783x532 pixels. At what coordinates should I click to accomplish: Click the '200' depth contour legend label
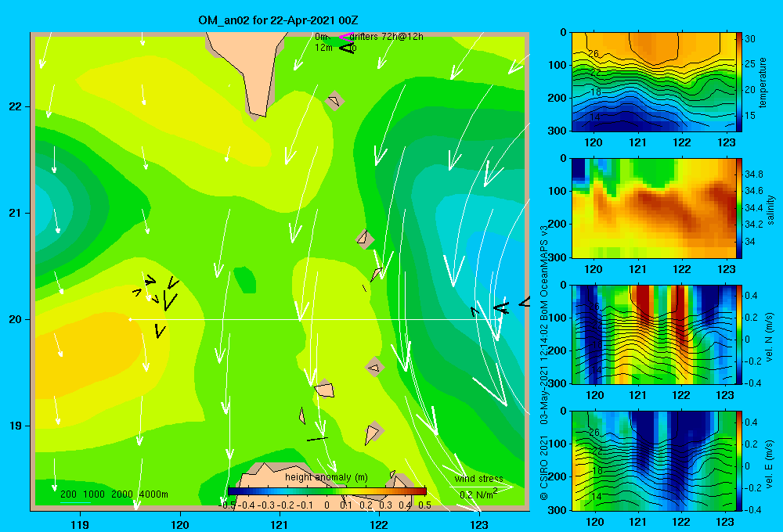(x=68, y=494)
